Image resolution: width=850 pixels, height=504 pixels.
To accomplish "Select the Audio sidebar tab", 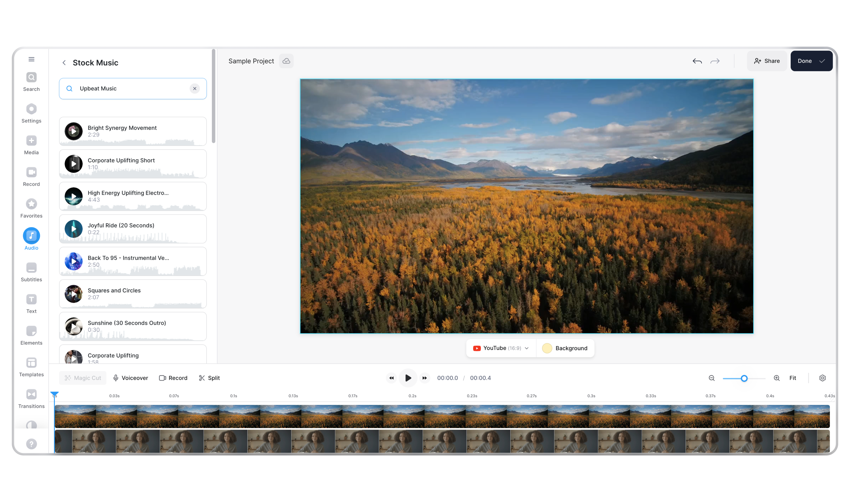I will 31,239.
